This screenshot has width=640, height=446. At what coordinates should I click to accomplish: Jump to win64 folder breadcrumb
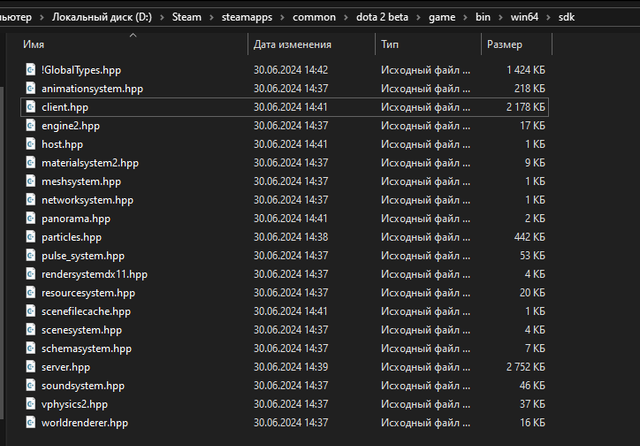tap(524, 17)
